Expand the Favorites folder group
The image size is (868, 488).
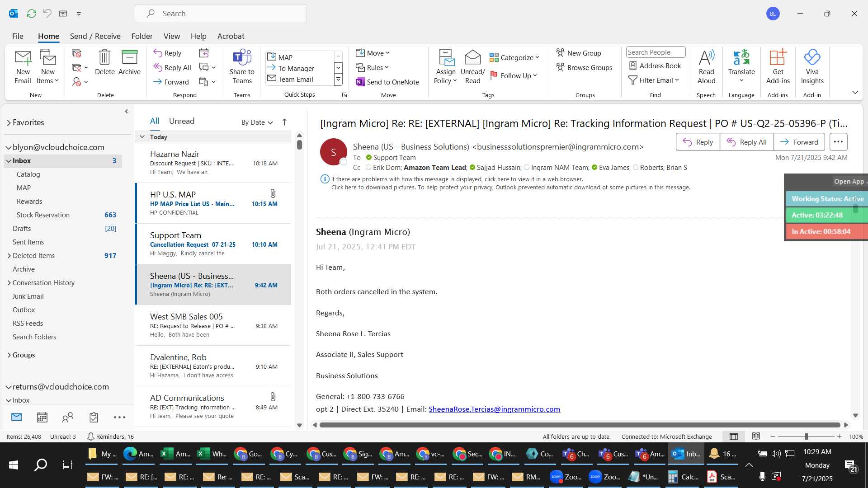[x=9, y=122]
